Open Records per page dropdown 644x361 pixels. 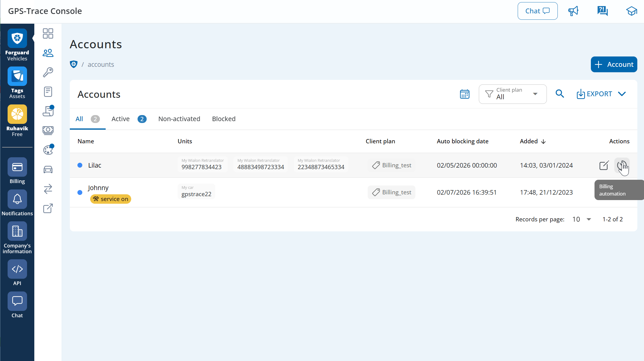581,219
